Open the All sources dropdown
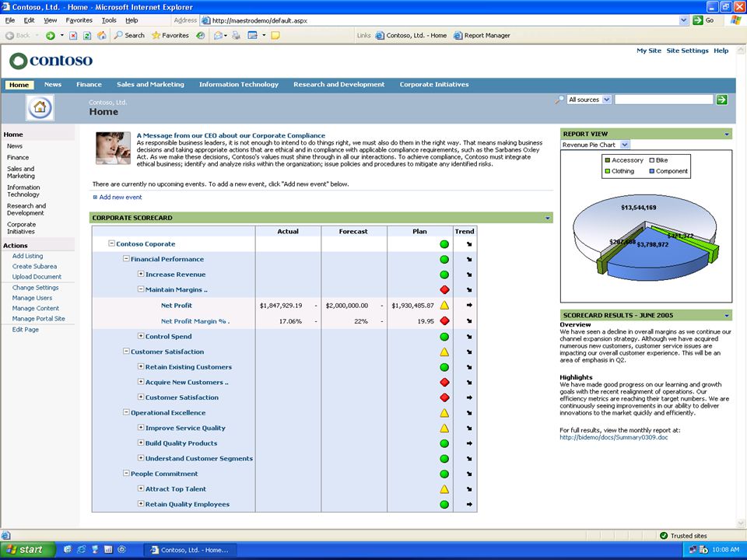 589,100
